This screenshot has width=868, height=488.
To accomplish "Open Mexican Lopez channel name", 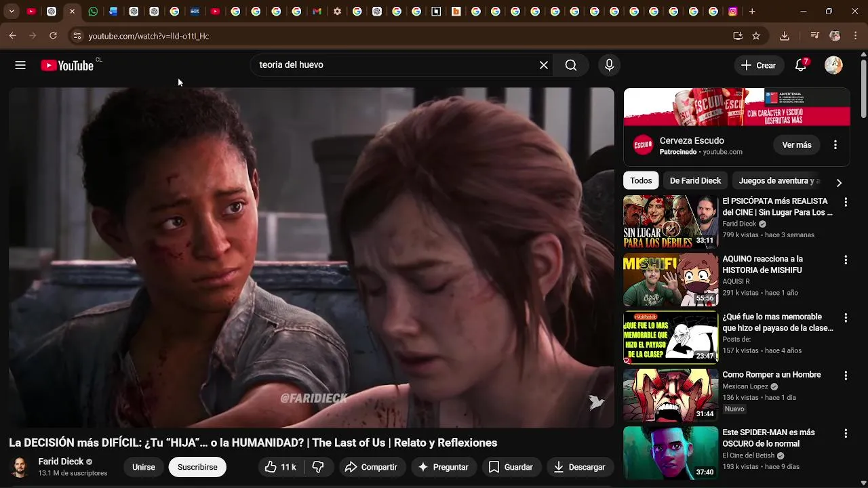I will click(745, 386).
